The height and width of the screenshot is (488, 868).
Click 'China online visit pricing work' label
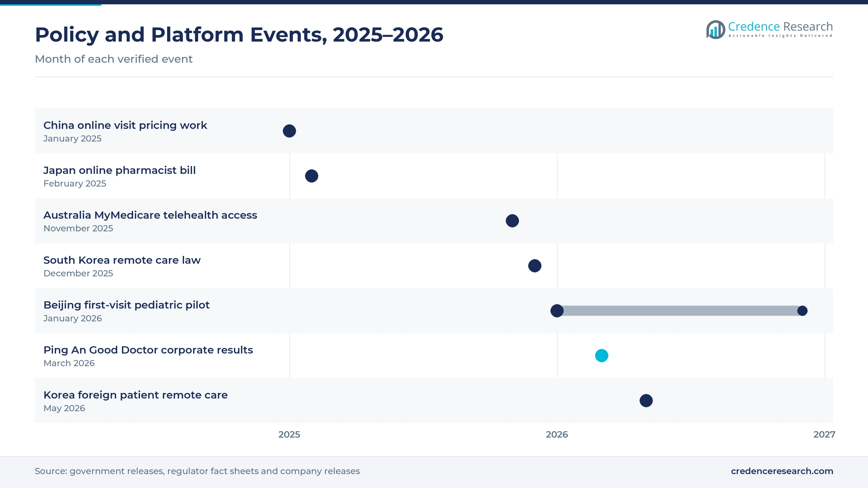pyautogui.click(x=125, y=125)
